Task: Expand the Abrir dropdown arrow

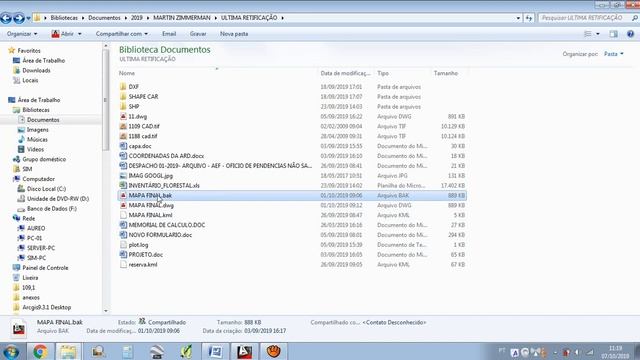Action: click(x=80, y=34)
